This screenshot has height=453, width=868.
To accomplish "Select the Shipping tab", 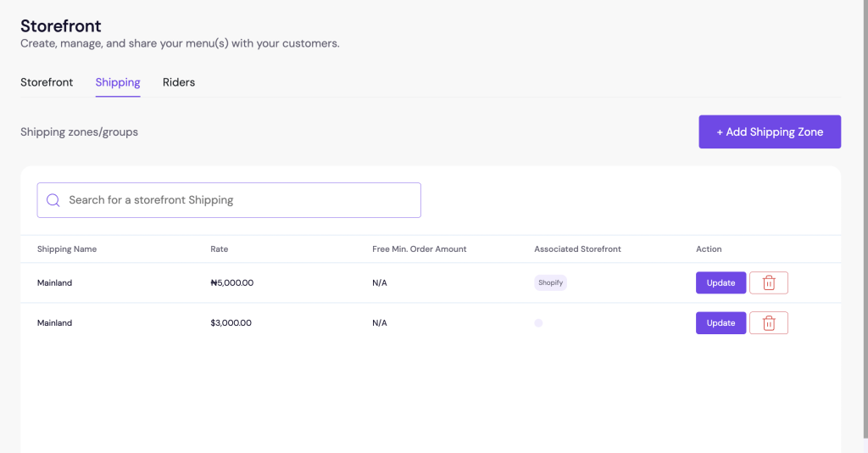I will [x=118, y=82].
